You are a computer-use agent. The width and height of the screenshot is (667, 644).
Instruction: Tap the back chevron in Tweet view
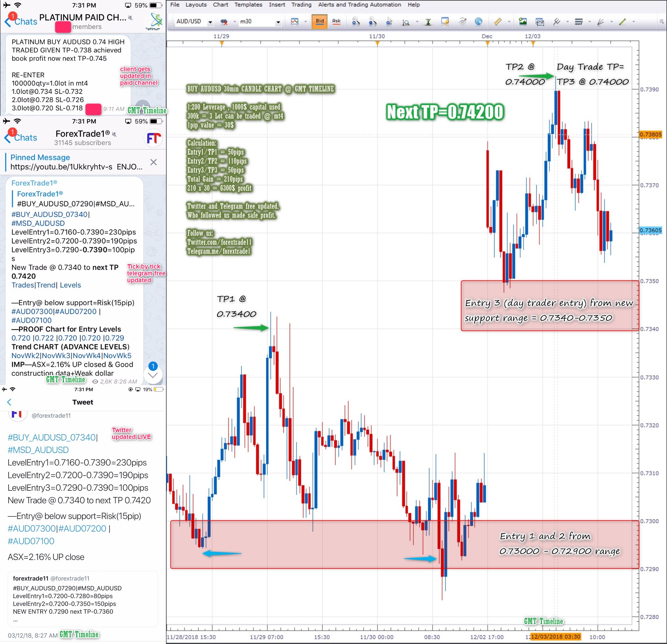[9, 402]
